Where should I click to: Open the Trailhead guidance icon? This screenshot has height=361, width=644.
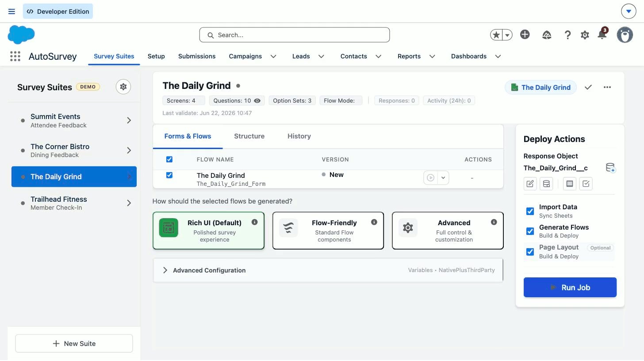point(547,35)
